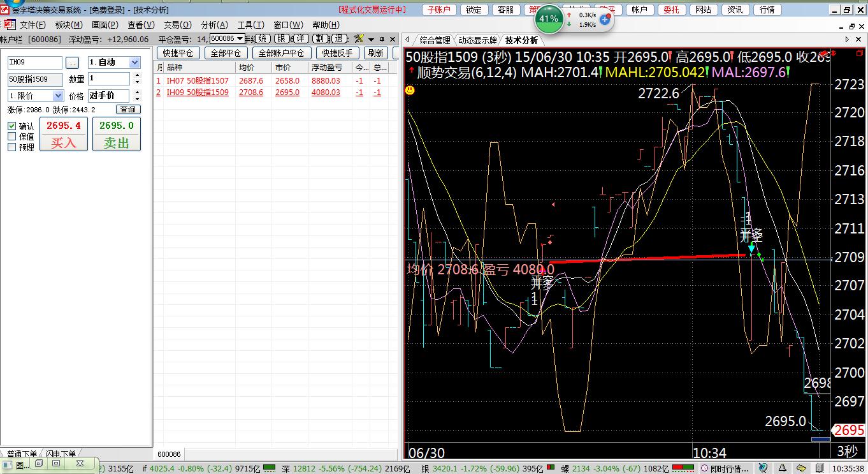This screenshot has width=868, height=474.
Task: Increase quantity with the 数量 up arrow
Action: (x=136, y=76)
